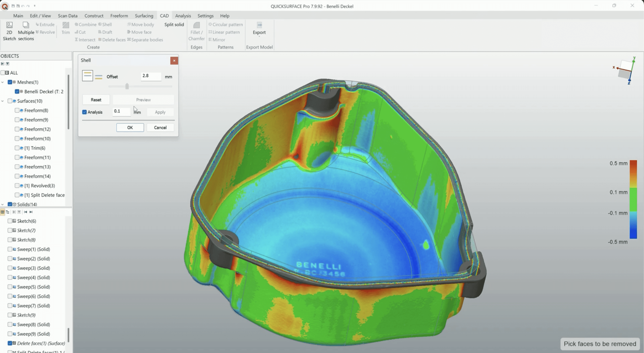Viewport: 644px width, 353px height.
Task: Uncheck the Benelli Deckel mesh visibility
Action: click(x=17, y=92)
